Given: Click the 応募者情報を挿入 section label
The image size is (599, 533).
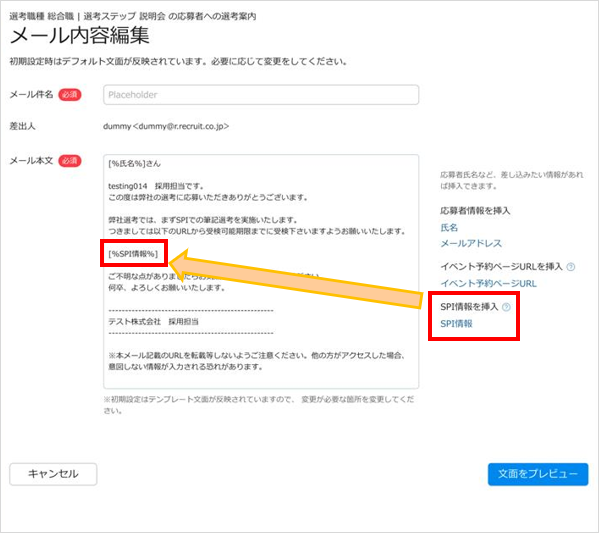Looking at the screenshot, I should [475, 211].
